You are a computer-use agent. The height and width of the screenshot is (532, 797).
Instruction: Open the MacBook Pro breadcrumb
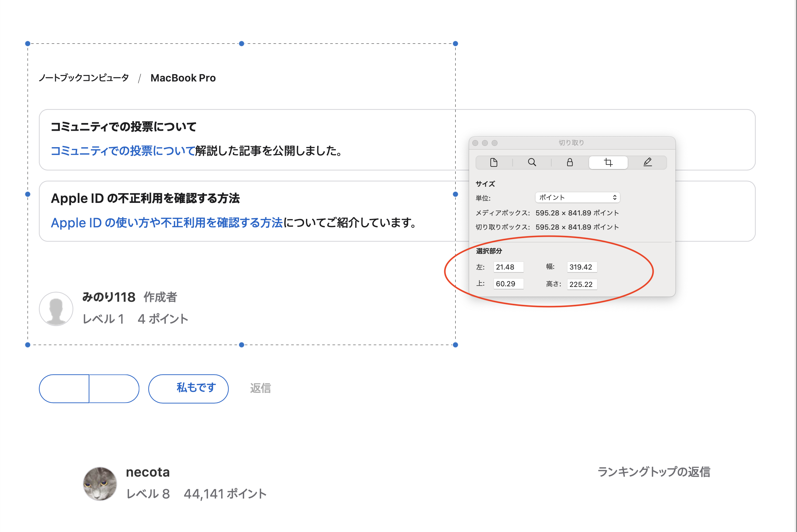pos(183,78)
